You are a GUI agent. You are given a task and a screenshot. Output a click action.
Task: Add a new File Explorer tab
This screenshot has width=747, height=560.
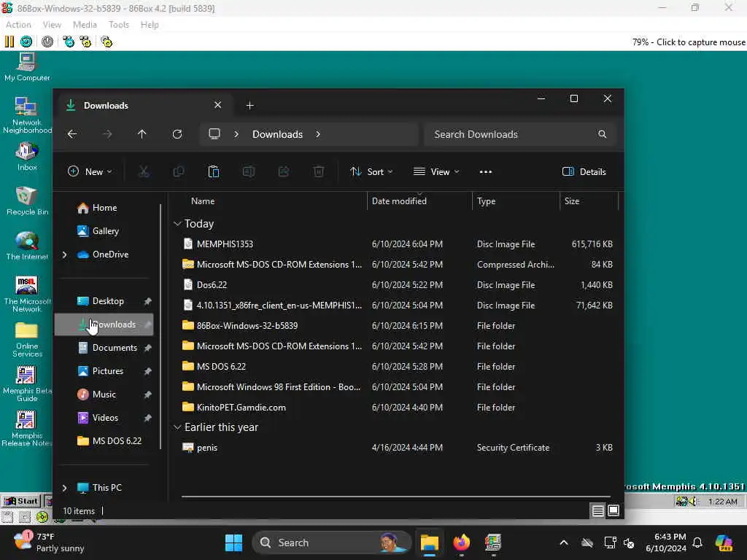[x=249, y=106]
